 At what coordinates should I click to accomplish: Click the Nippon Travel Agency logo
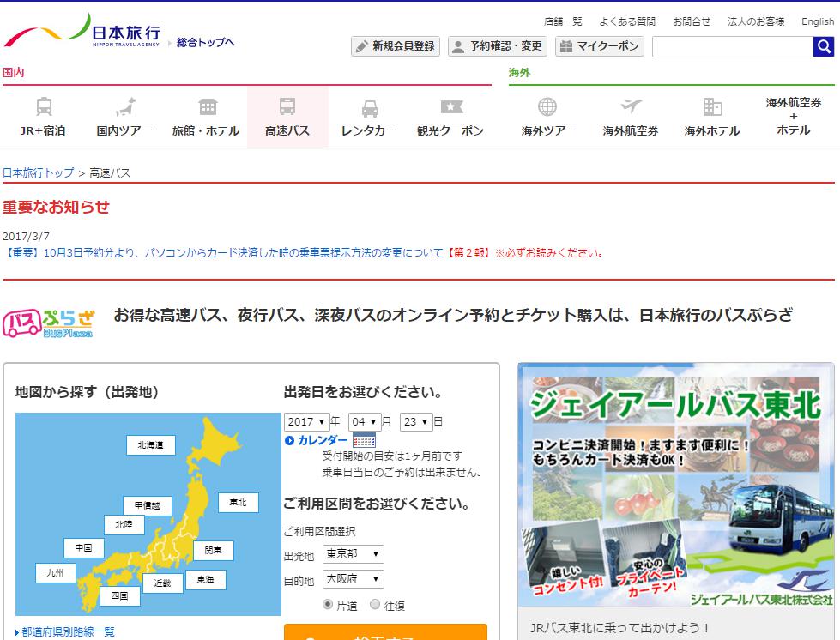(82, 31)
